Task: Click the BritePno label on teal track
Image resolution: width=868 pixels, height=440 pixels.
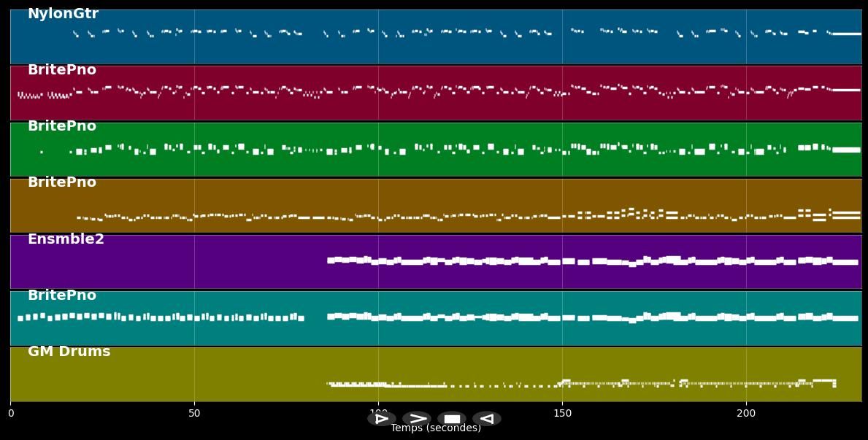Action: 62,296
